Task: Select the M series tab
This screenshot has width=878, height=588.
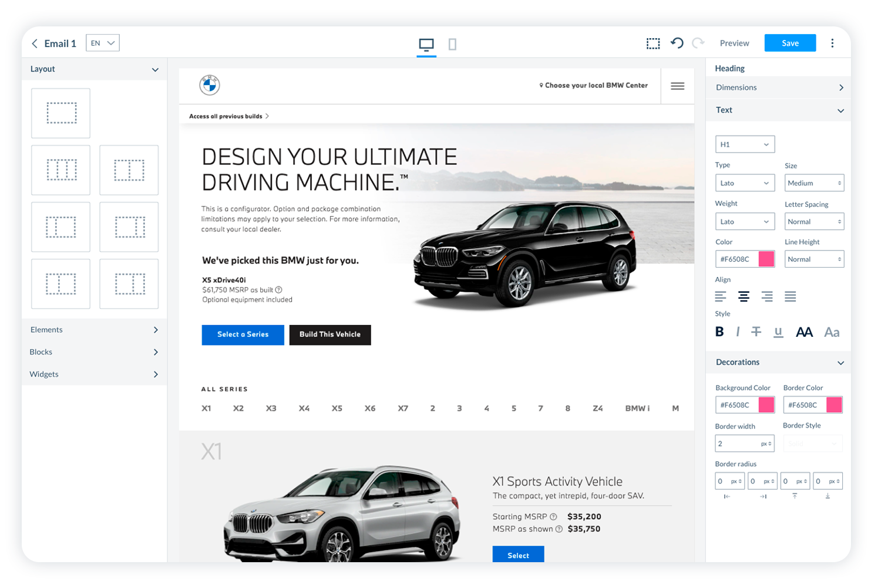Action: (675, 408)
